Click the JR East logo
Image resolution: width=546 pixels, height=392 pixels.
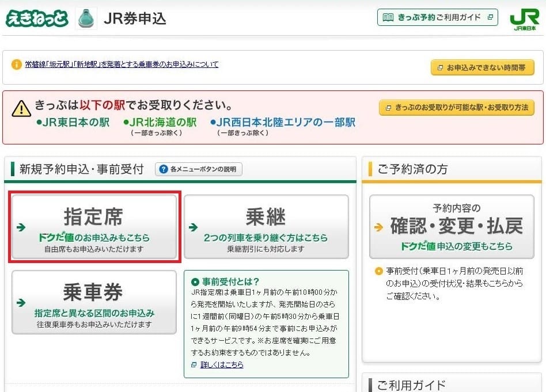pyautogui.click(x=524, y=20)
